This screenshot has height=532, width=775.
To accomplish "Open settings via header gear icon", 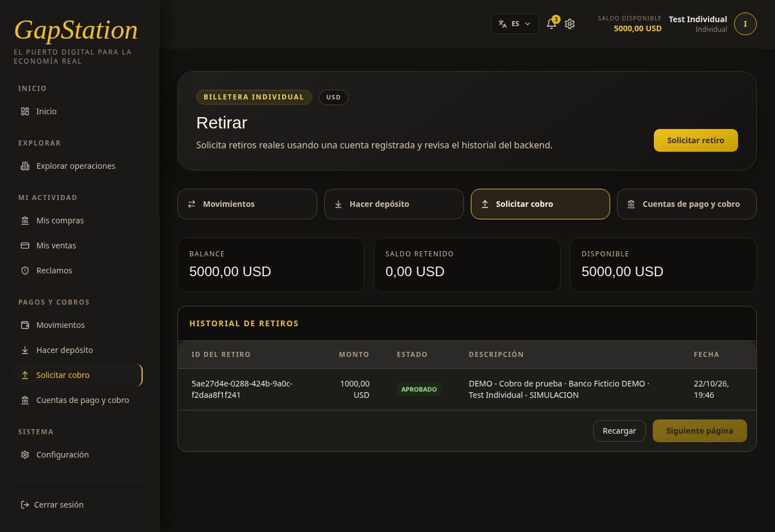I will click(570, 24).
